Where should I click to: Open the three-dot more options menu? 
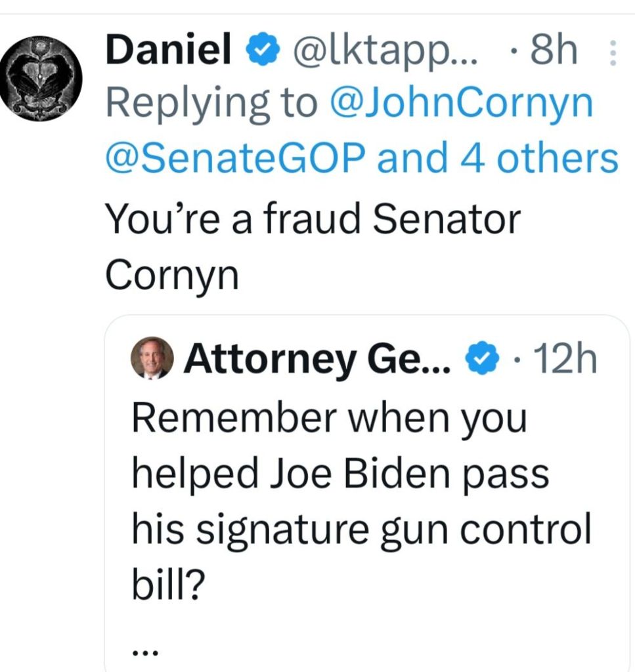tap(613, 52)
